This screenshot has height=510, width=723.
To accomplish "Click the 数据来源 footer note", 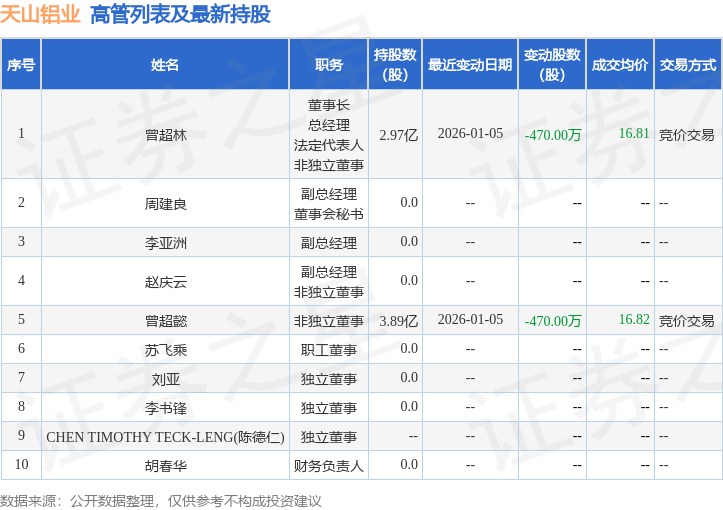I will pyautogui.click(x=161, y=501).
